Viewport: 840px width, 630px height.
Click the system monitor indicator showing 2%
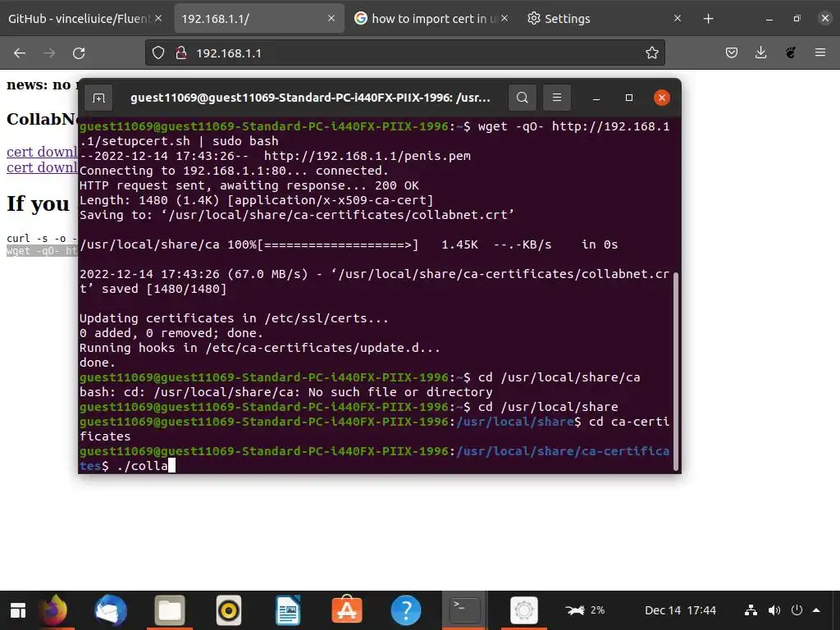(585, 610)
